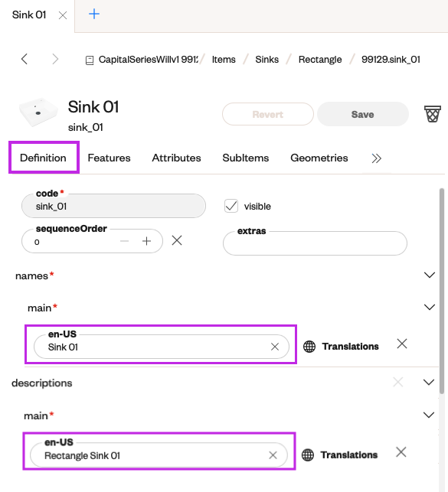
Task: Click the sink_01 code subtitle text
Action: pyautogui.click(x=86, y=127)
